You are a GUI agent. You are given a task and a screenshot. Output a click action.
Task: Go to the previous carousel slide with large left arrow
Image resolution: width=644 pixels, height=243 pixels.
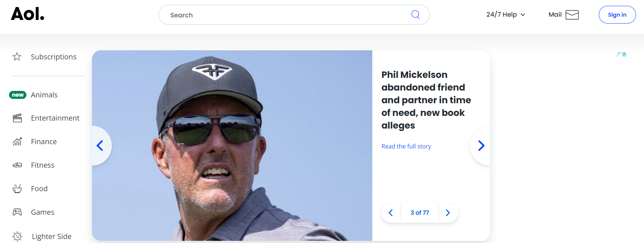click(100, 146)
